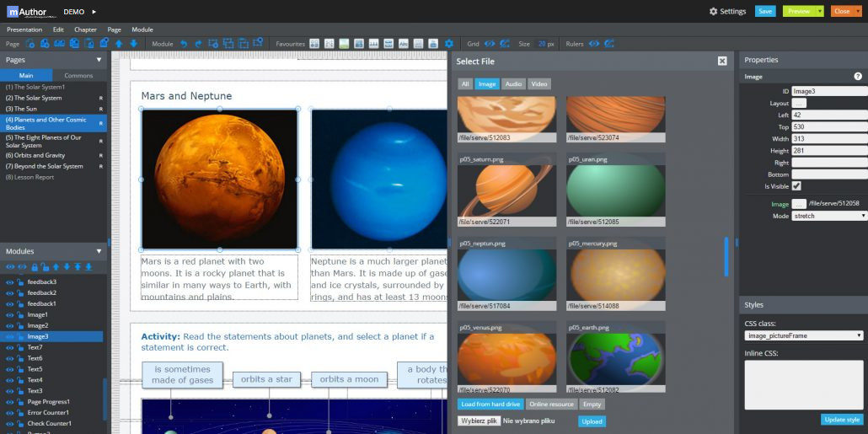Toggle visibility of Text6 module
The image size is (868, 434).
click(9, 358)
